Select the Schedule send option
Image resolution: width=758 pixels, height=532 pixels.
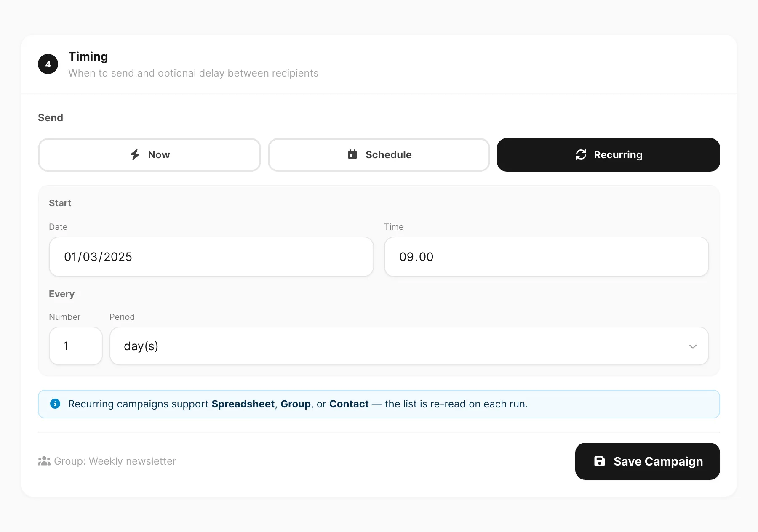pos(379,155)
